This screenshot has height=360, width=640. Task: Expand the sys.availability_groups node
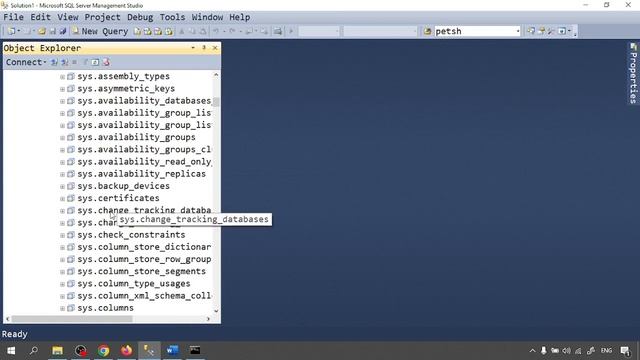[62, 138]
